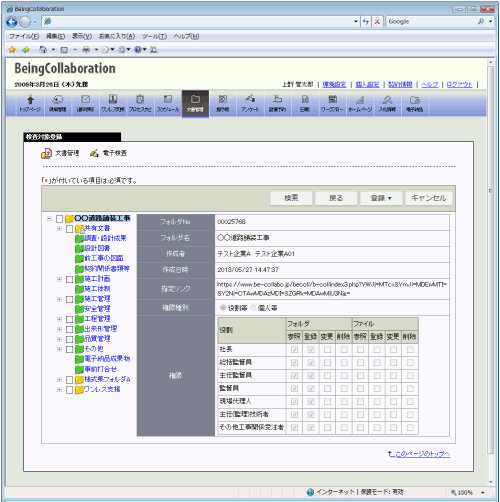This screenshot has width=500, height=502.
Task: Open the プロセスチェック clipboard icon
Action: tap(140, 99)
